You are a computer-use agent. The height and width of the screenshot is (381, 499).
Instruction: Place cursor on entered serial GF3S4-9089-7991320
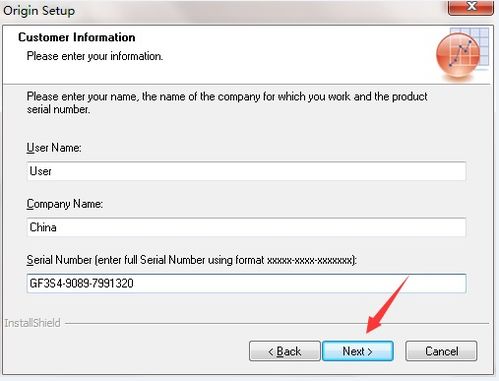coord(82,283)
